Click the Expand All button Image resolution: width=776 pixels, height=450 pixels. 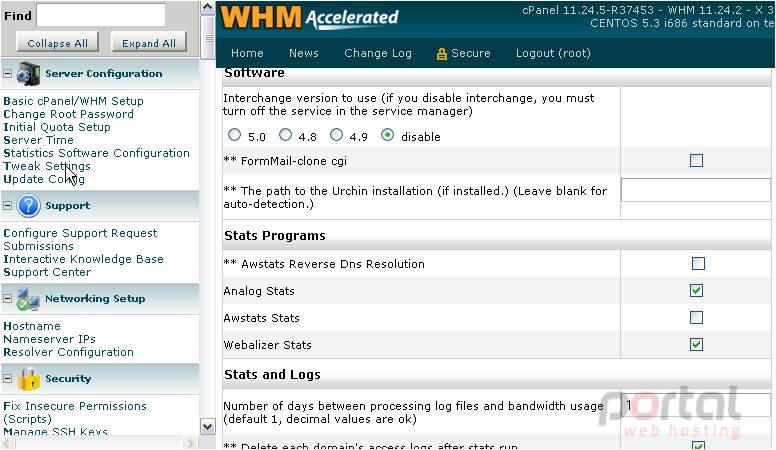tap(148, 43)
